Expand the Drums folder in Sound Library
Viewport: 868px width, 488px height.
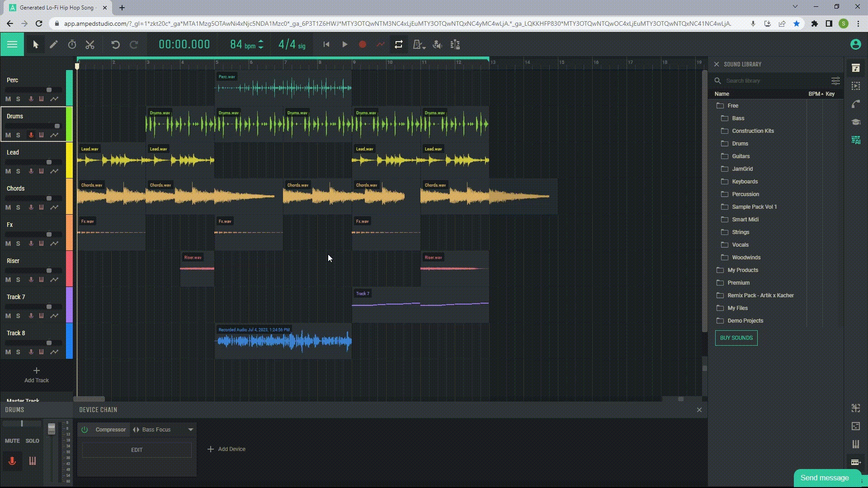tap(740, 143)
